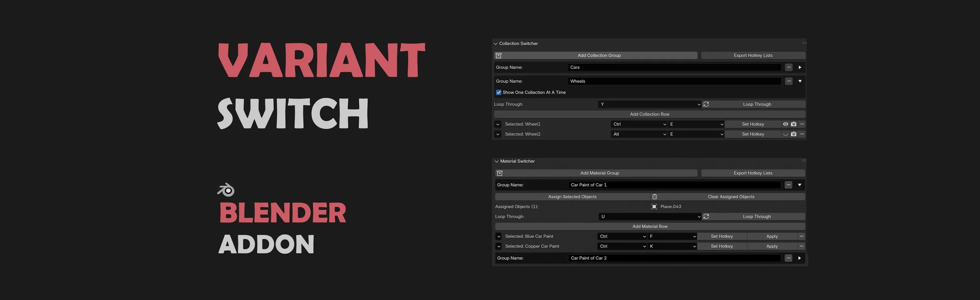Screen dimensions: 980x300
Task: Apply the Blue Car Paint material
Action: pos(772,237)
